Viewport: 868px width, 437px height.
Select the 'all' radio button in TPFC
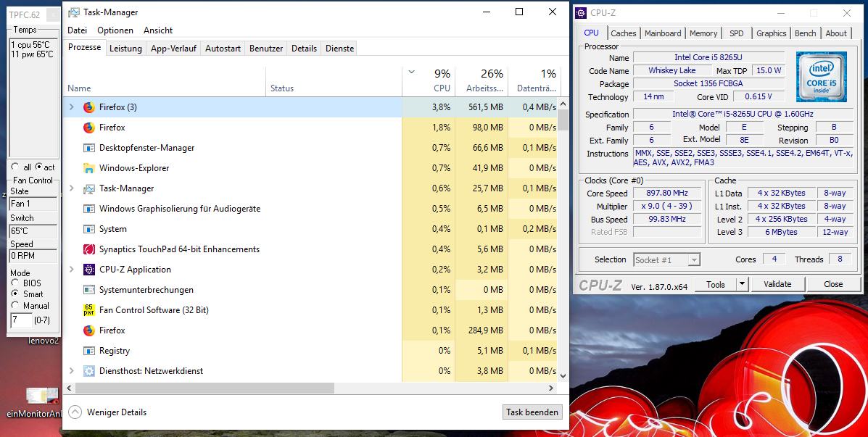point(15,167)
